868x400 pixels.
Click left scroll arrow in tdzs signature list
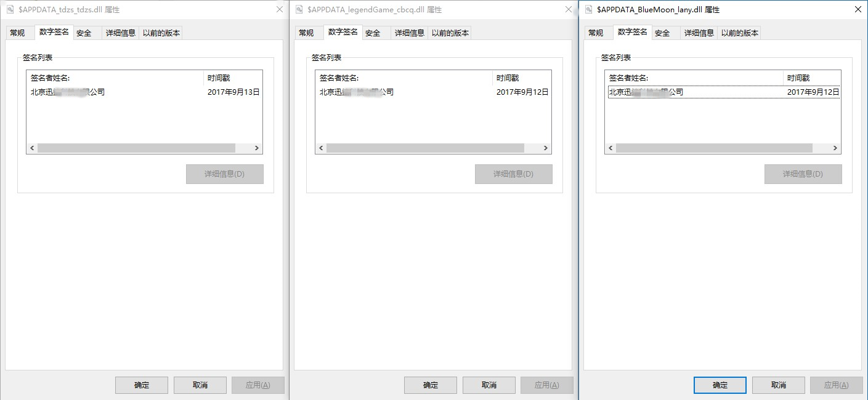31,148
